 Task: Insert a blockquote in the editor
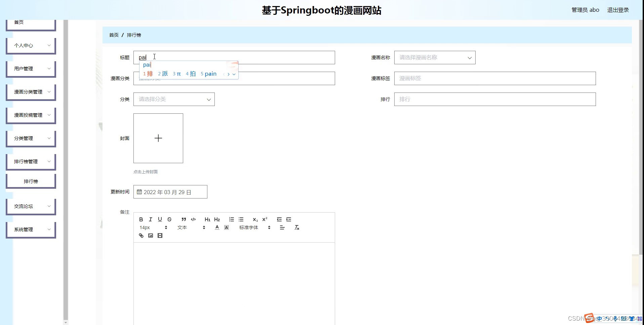pos(184,219)
